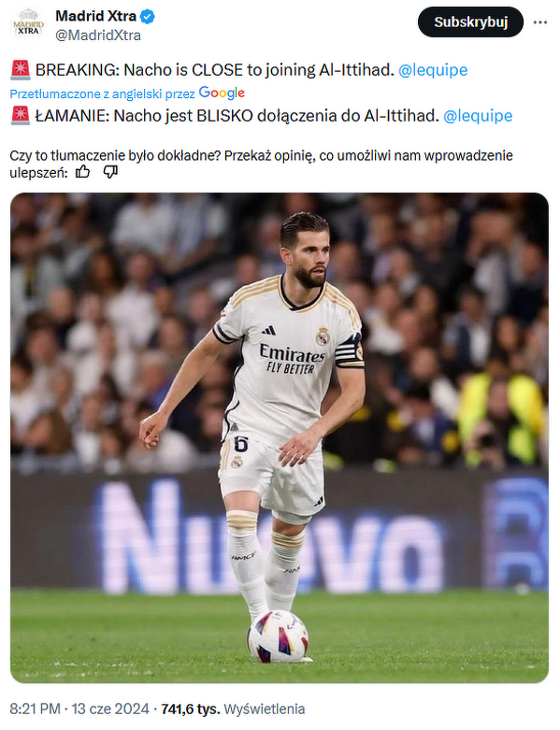Click the blue verified badge

tap(148, 17)
